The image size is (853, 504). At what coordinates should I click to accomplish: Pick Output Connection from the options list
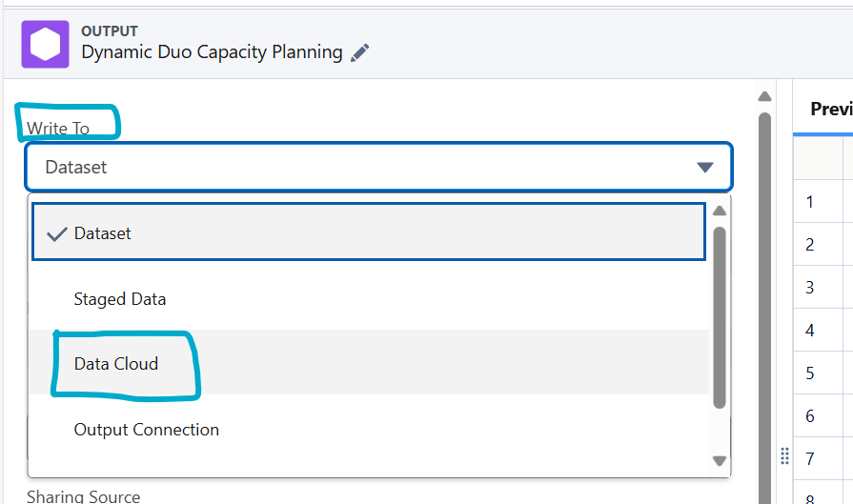(147, 430)
